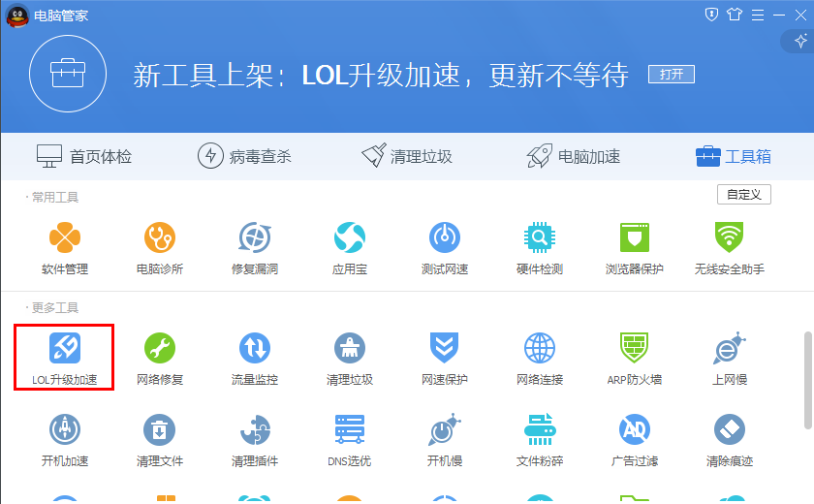Image resolution: width=814 pixels, height=504 pixels.
Task: Start 测试网速 speed test tool
Action: 445,247
